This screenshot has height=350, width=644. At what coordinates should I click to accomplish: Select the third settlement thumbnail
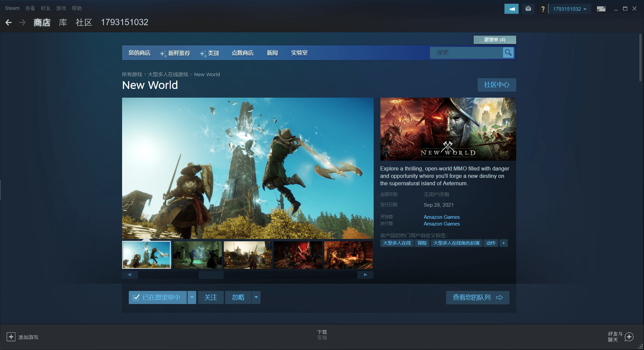248,255
